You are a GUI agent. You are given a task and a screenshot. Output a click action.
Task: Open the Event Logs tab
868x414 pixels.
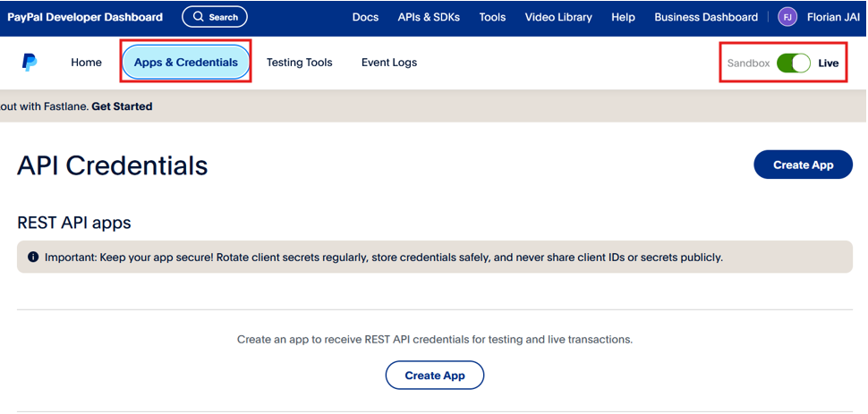point(389,63)
